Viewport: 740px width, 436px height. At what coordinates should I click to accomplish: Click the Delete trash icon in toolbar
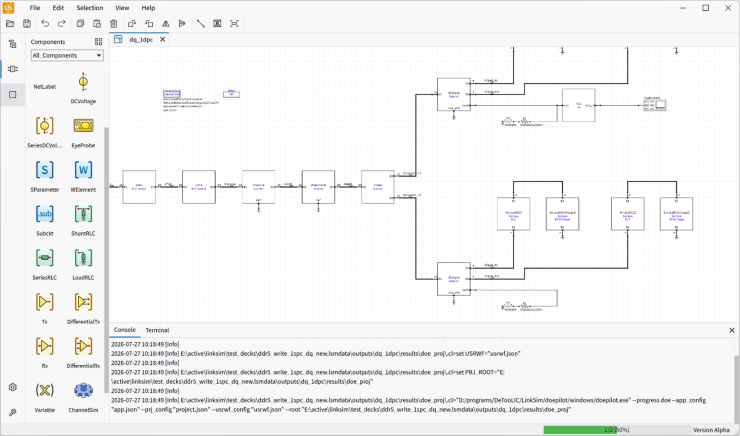click(x=114, y=24)
